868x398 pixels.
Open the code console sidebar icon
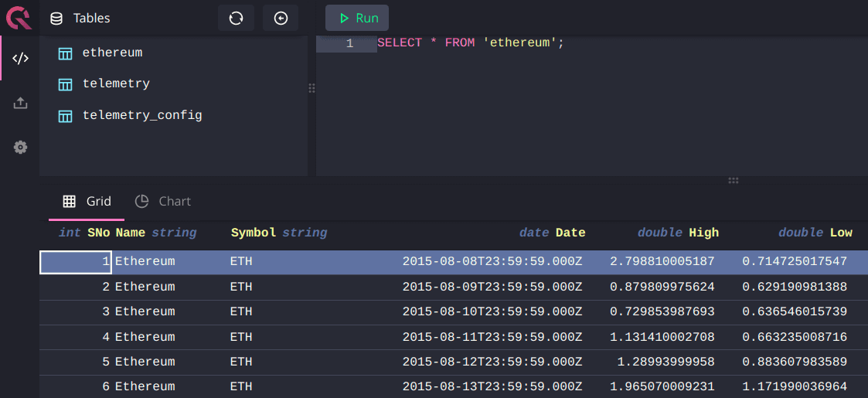tap(21, 59)
